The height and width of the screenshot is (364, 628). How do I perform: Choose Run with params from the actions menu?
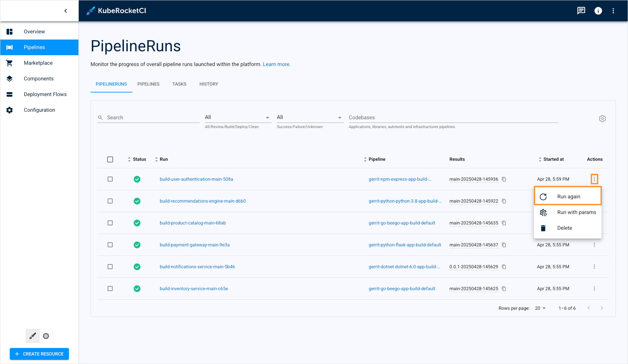pyautogui.click(x=576, y=212)
